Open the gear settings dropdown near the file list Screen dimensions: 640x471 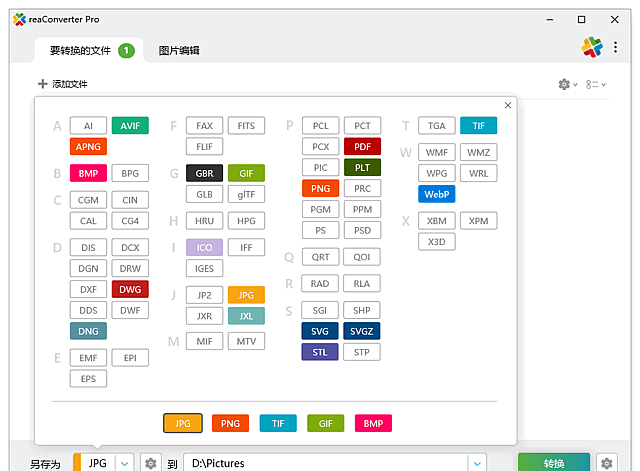pyautogui.click(x=567, y=84)
